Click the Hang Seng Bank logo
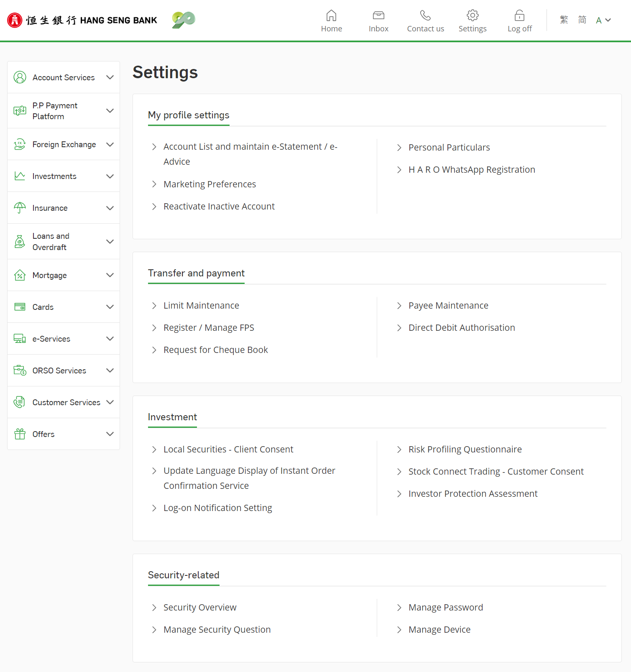631x672 pixels. point(82,20)
